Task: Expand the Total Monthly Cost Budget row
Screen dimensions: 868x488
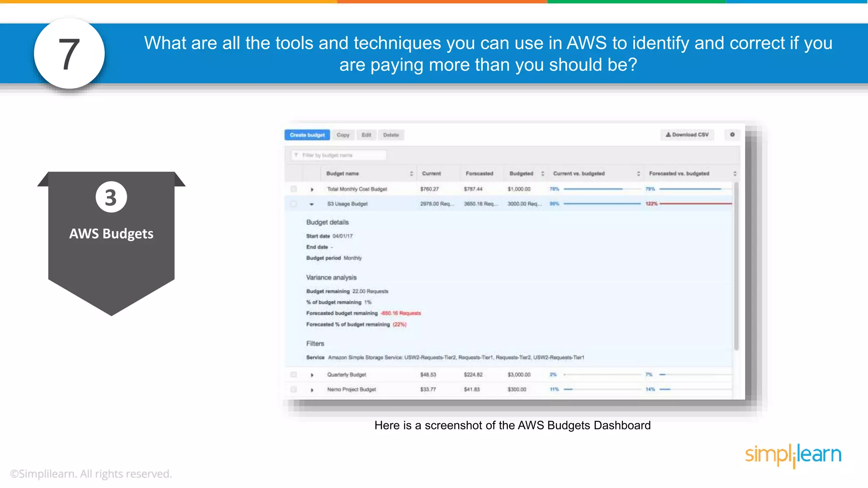Action: (x=312, y=189)
